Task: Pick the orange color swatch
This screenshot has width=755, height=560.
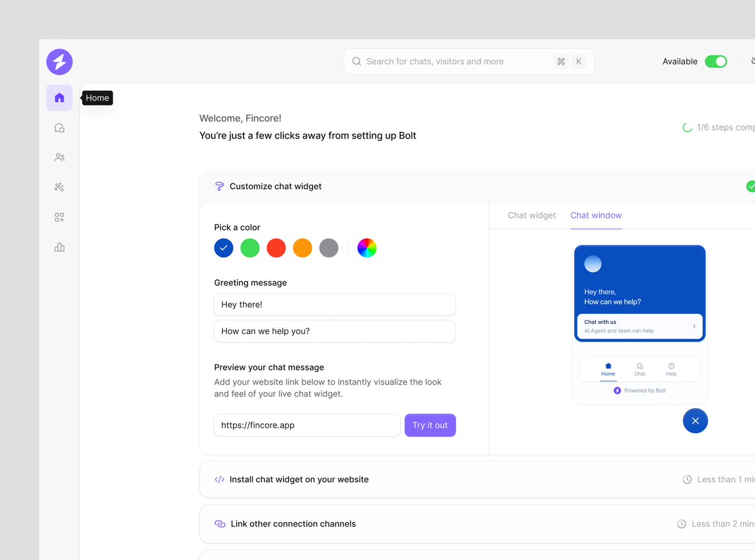Action: (x=302, y=248)
